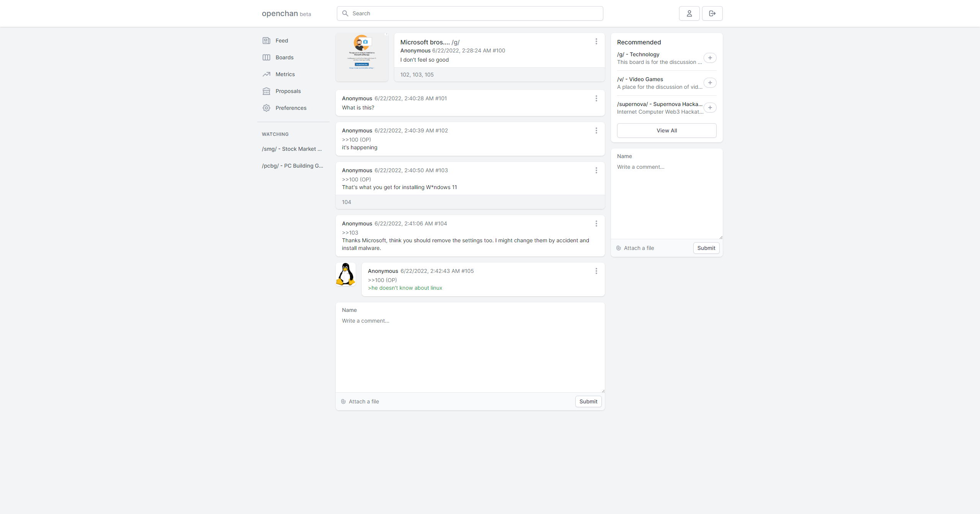
Task: Open three-dot menu on post #103
Action: pos(596,170)
